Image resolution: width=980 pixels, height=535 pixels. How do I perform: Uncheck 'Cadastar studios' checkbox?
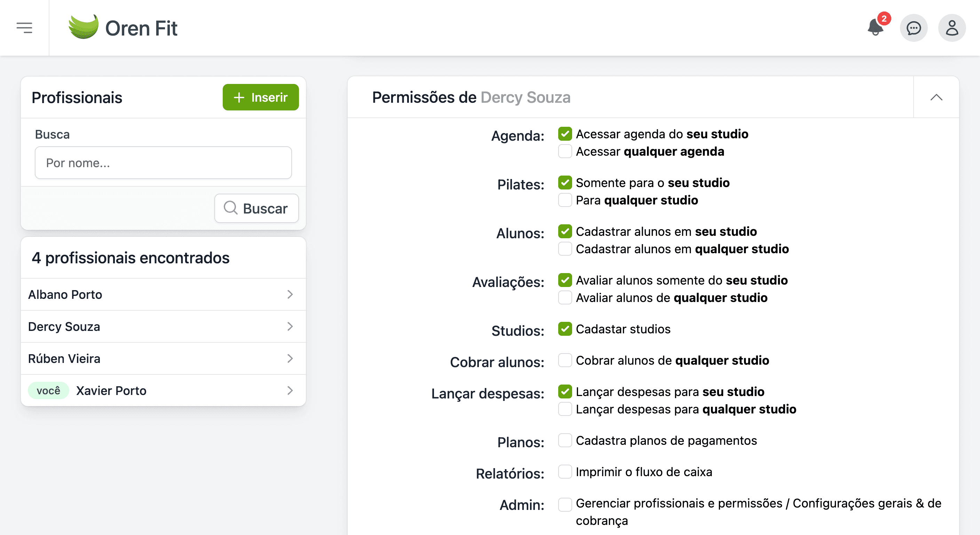click(565, 329)
